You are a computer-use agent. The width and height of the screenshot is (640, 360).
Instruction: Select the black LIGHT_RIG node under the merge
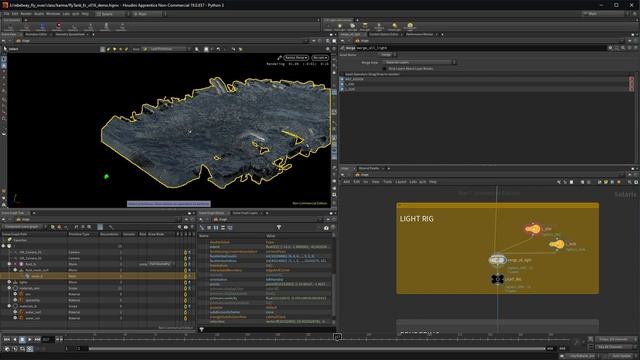click(497, 279)
